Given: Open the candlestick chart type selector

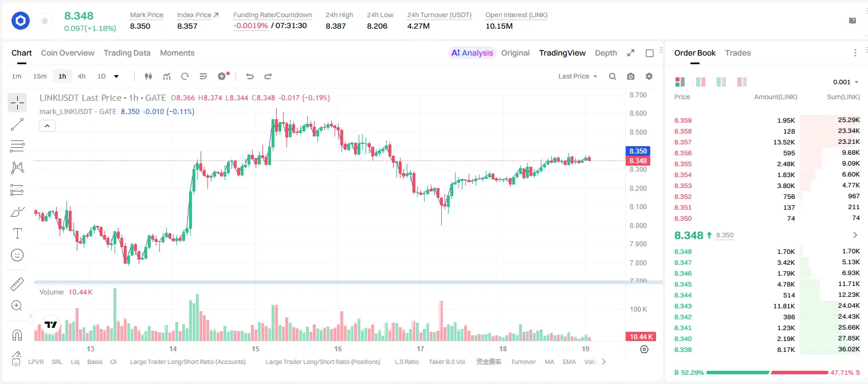Looking at the screenshot, I should (x=148, y=76).
